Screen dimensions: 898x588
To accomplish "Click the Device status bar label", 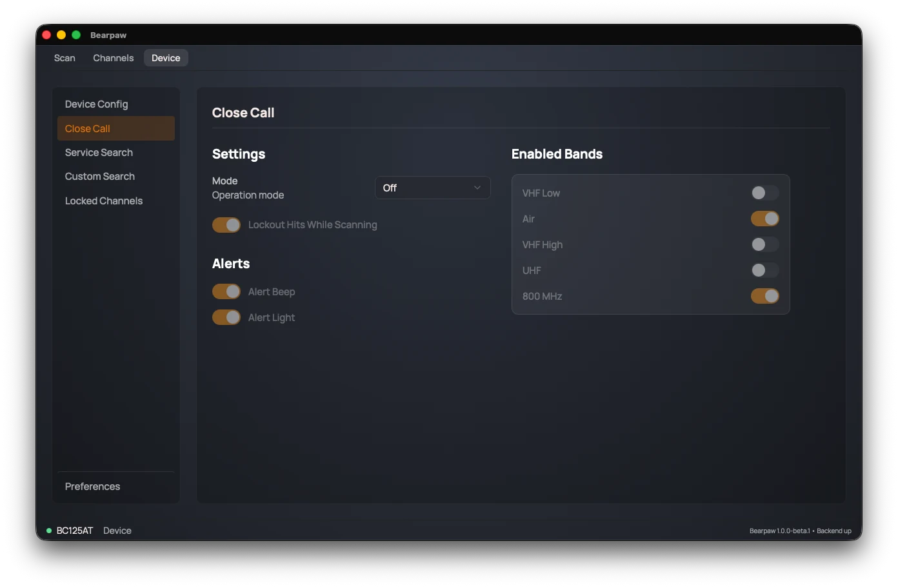I will click(117, 531).
